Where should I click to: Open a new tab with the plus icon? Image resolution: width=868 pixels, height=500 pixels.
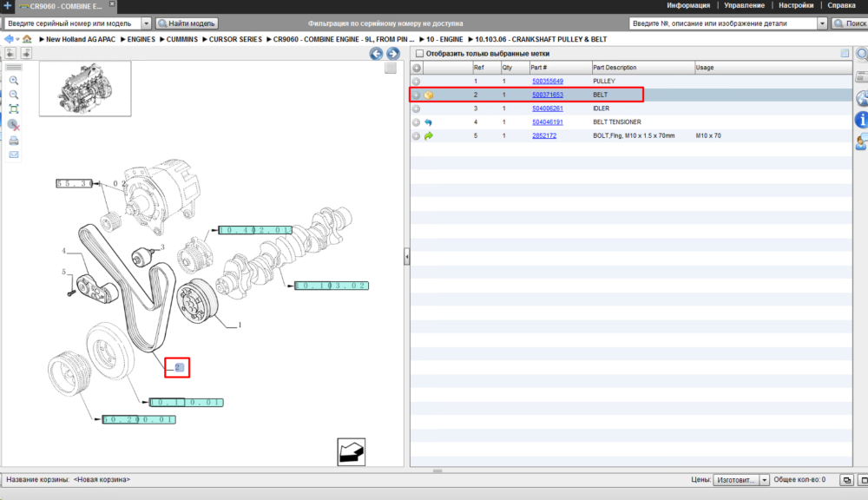[7, 5]
